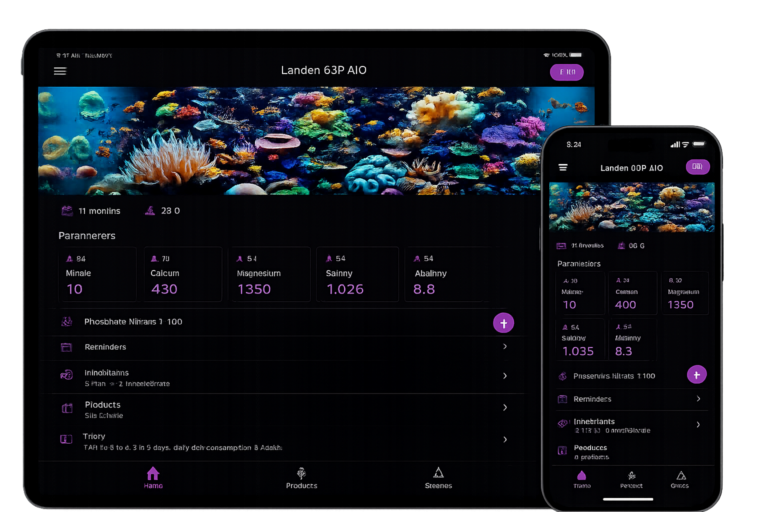768x512 pixels.
Task: Switch to the rightmost bottom tab on the phone
Action: tap(680, 480)
